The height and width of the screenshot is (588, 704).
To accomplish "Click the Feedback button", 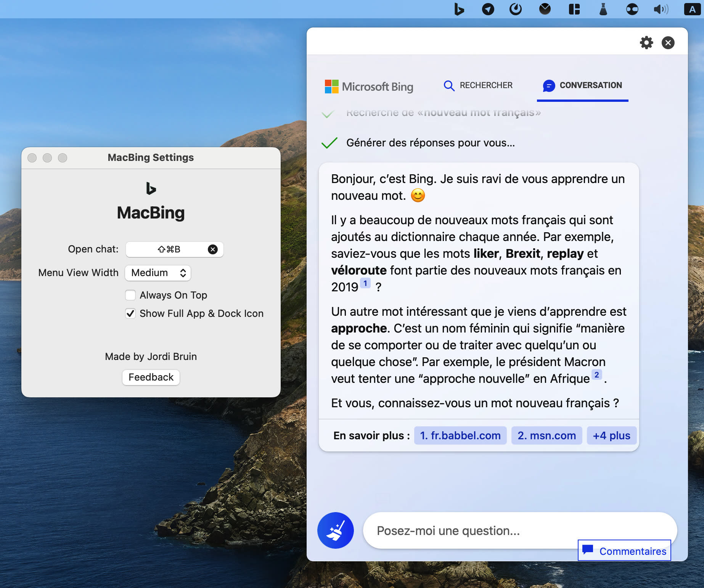I will click(151, 377).
